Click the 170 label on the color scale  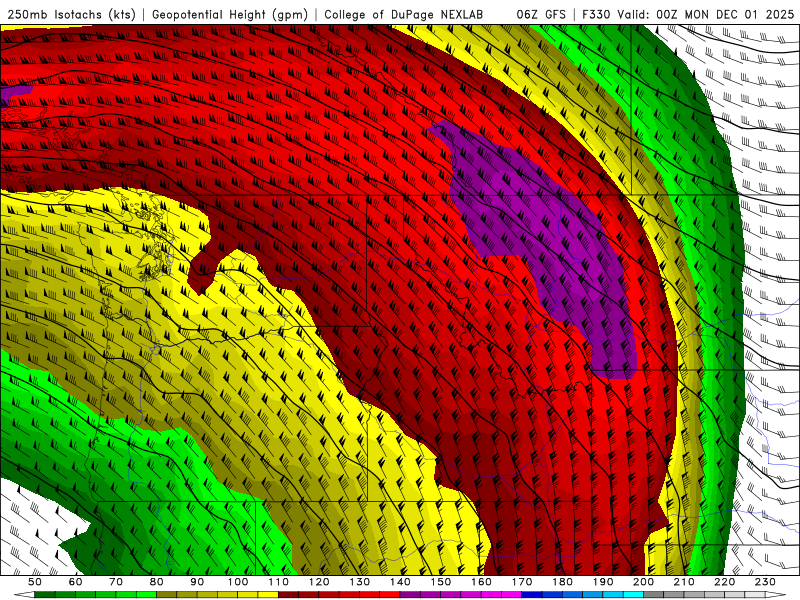[x=522, y=582]
